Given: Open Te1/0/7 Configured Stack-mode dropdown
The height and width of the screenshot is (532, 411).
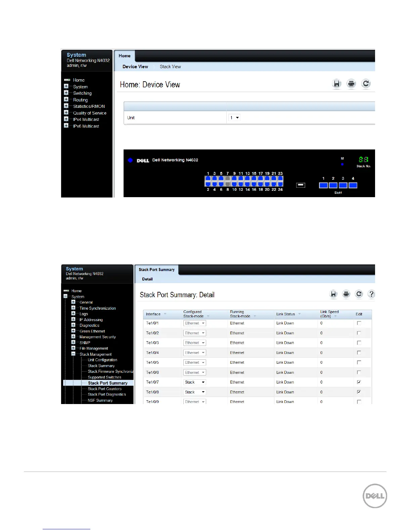Looking at the screenshot, I should point(195,382).
